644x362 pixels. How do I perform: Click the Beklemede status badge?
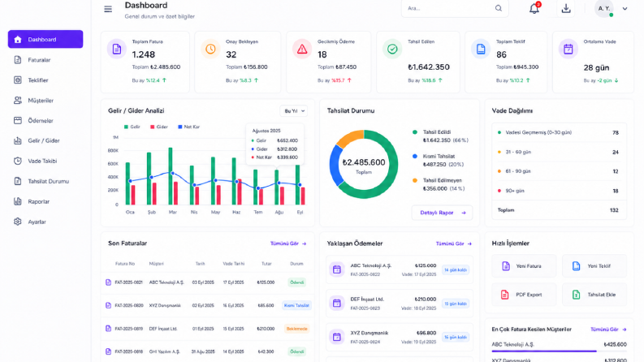click(296, 329)
